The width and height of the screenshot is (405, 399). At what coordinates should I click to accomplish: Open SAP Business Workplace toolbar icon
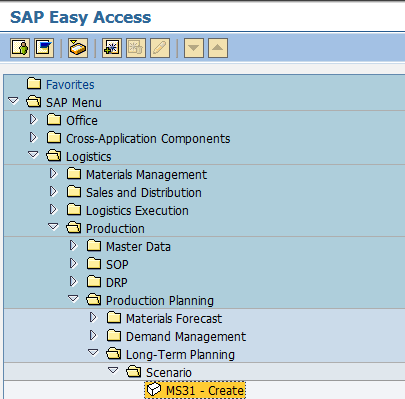pos(78,48)
